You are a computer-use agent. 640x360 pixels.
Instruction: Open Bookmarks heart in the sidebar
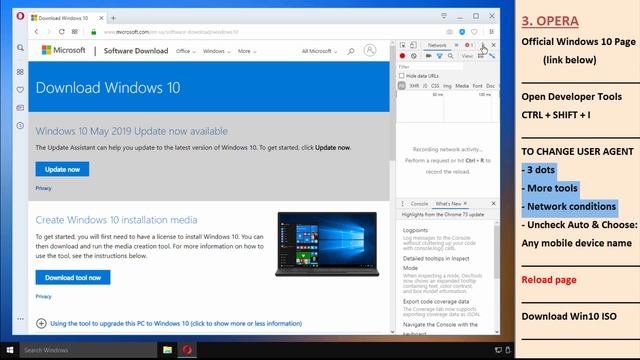pos(20,90)
